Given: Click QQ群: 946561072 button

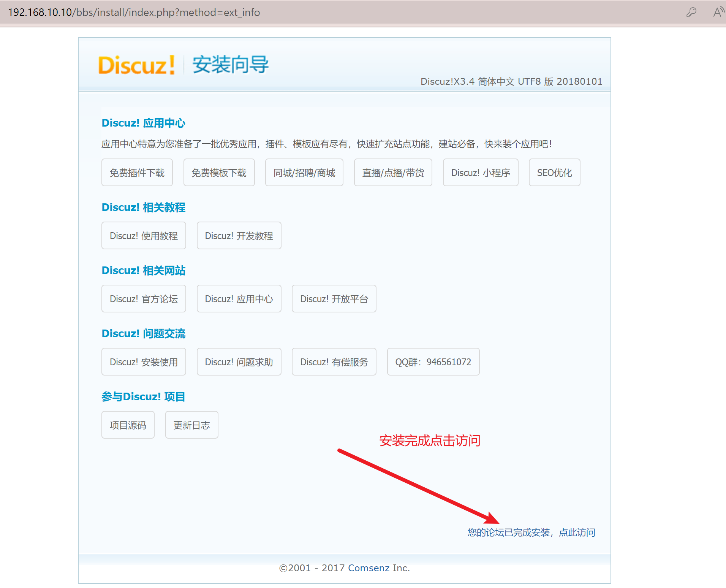Looking at the screenshot, I should [x=433, y=362].
